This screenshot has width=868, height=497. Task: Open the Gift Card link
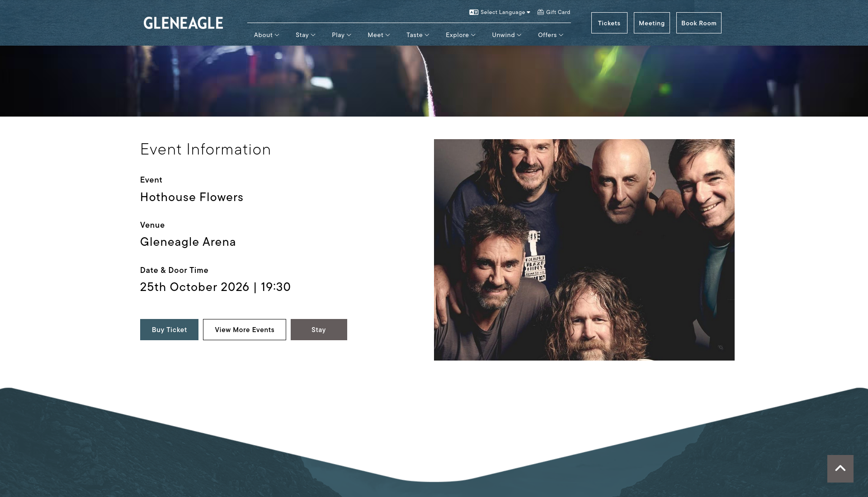click(554, 12)
